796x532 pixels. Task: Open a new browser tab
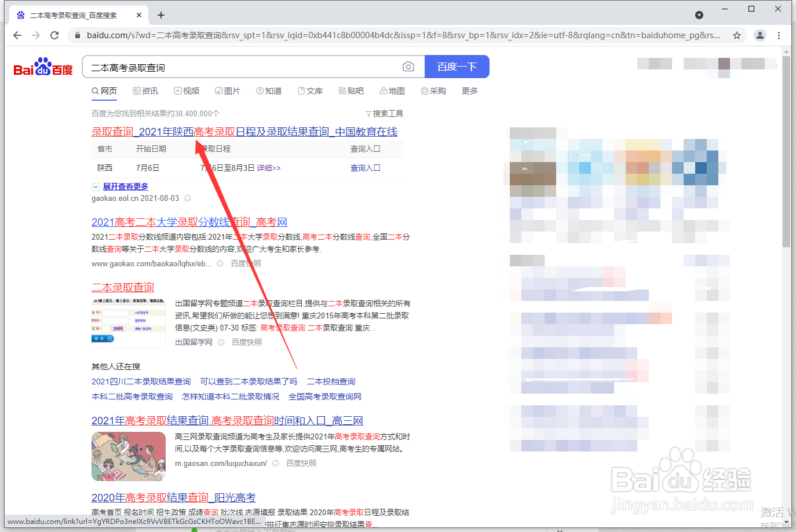(x=161, y=15)
